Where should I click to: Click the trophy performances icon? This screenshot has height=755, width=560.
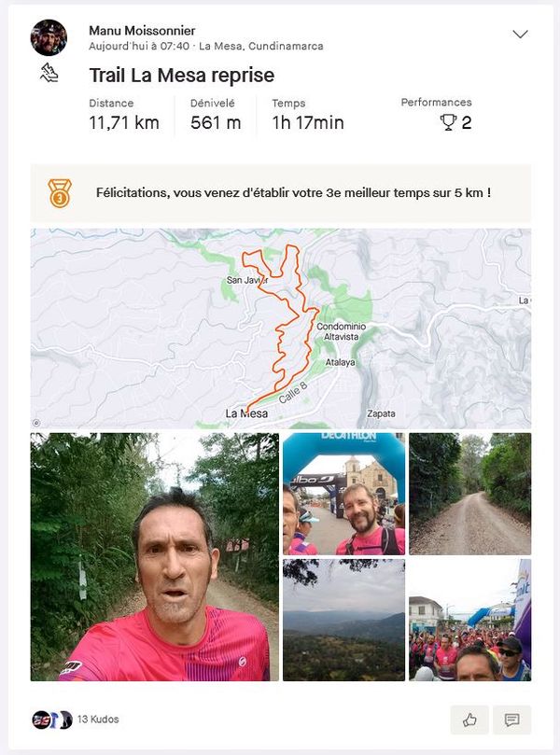448,122
